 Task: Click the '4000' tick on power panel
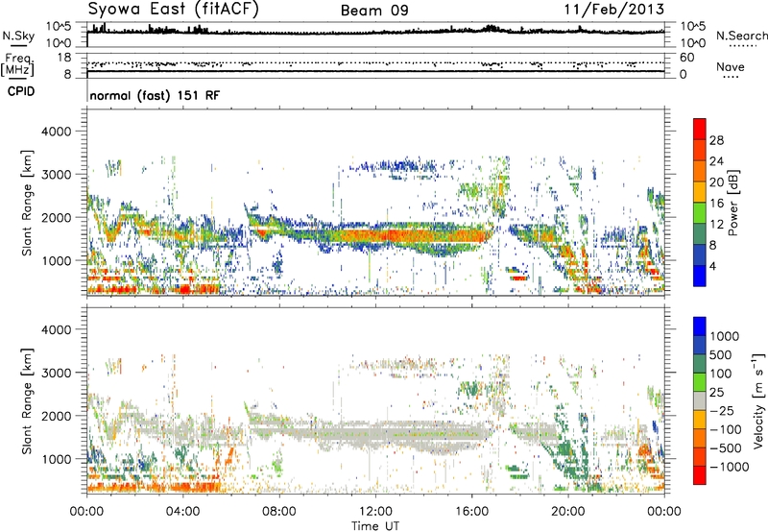click(57, 132)
